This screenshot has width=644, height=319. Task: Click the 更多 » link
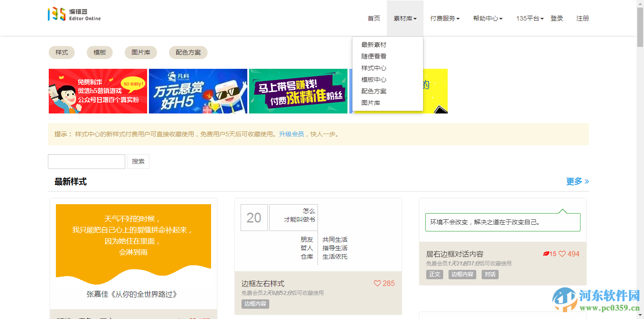(x=577, y=181)
